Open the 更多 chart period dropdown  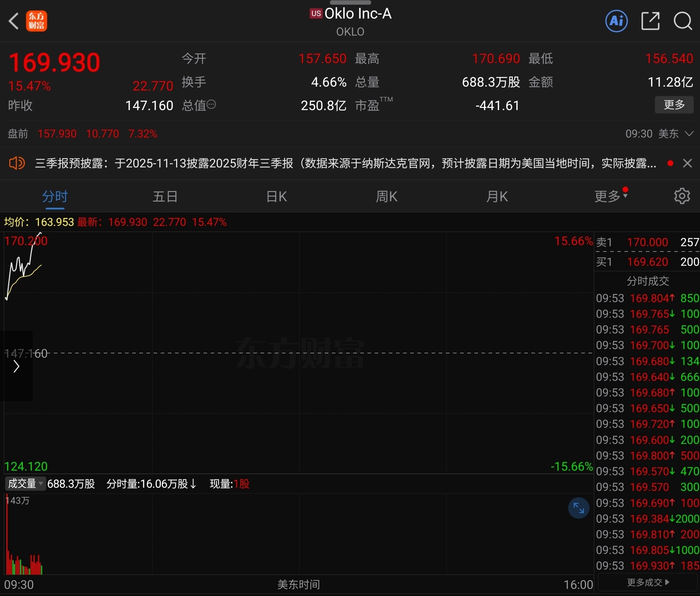pyautogui.click(x=611, y=196)
